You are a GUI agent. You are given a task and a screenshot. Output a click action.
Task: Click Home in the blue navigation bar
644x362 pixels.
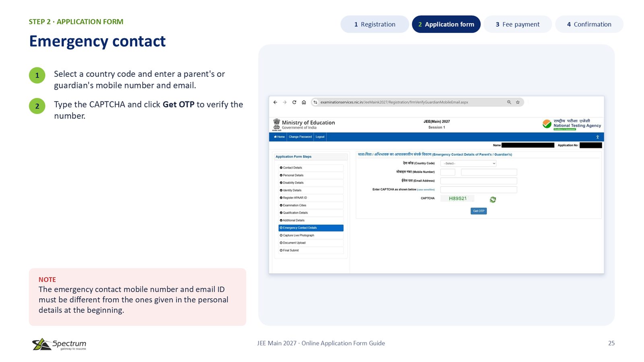click(279, 137)
